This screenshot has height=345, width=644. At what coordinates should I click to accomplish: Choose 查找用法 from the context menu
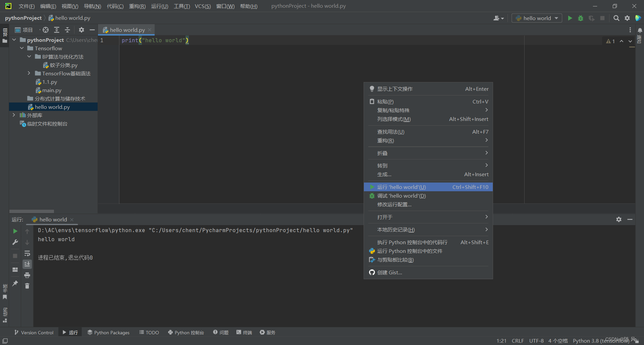point(428,132)
